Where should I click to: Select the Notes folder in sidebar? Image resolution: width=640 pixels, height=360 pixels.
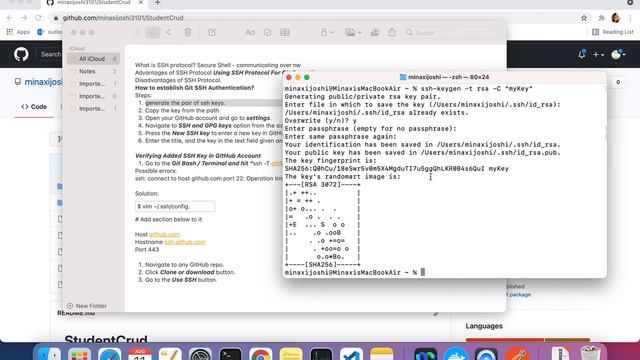tap(93, 71)
